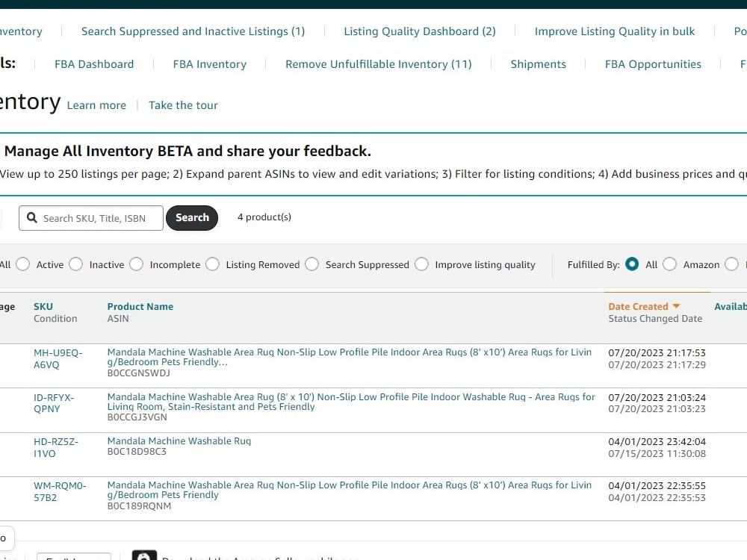The image size is (747, 560).
Task: Click status date 07/15/2023 11:30:08
Action: [657, 454]
